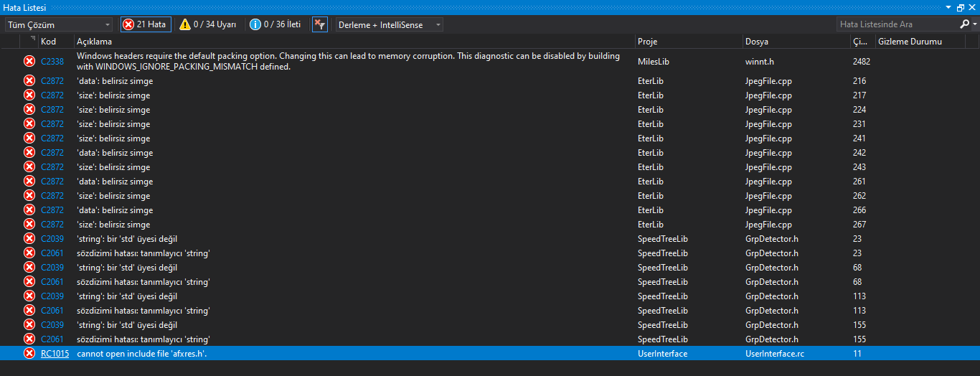980x376 pixels.
Task: Open the Derleme + IntelliSense dropdown
Action: point(389,24)
